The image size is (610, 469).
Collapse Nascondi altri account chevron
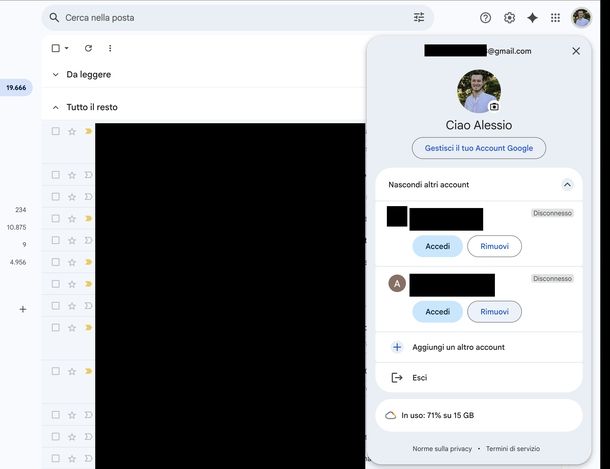tap(567, 185)
